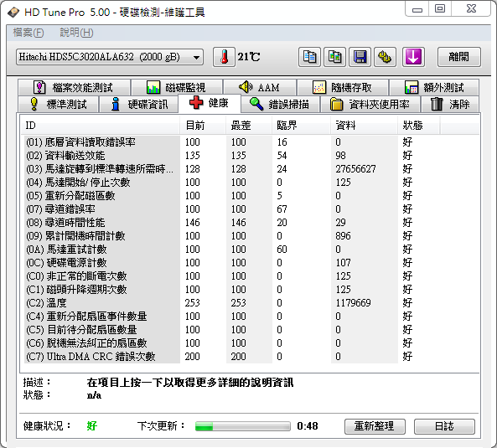Select row (07) 尋道錯誤率
The height and width of the screenshot is (448, 497).
(x=251, y=209)
